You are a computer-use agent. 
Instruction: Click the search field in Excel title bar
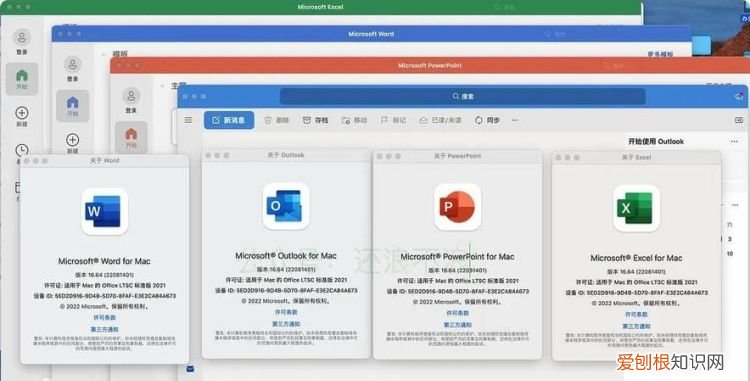pos(504,7)
